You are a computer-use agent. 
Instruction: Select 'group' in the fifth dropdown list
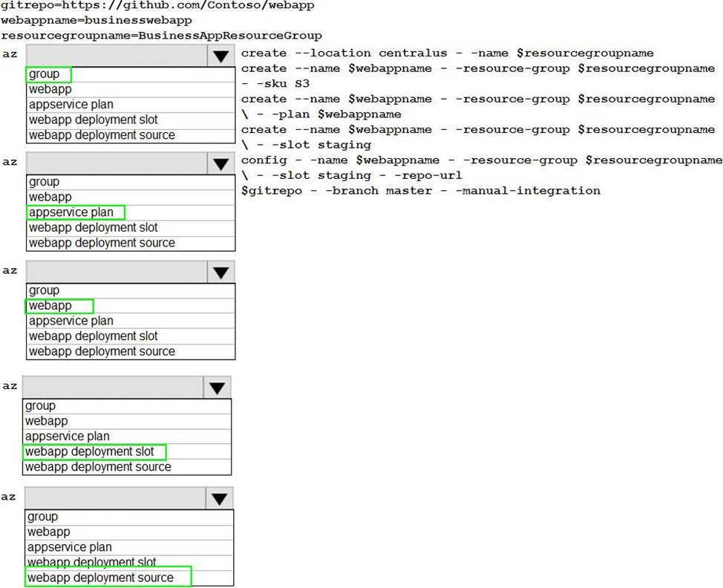click(x=129, y=517)
